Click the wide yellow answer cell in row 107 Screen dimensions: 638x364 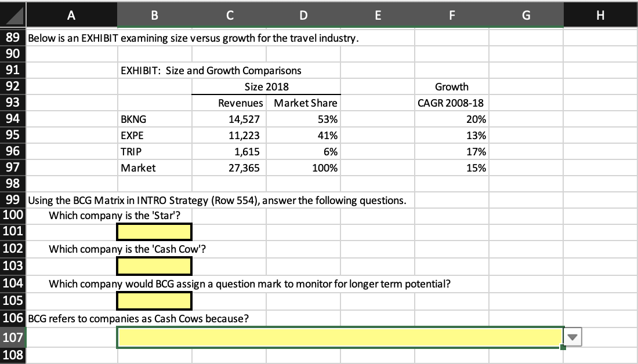[340, 337]
